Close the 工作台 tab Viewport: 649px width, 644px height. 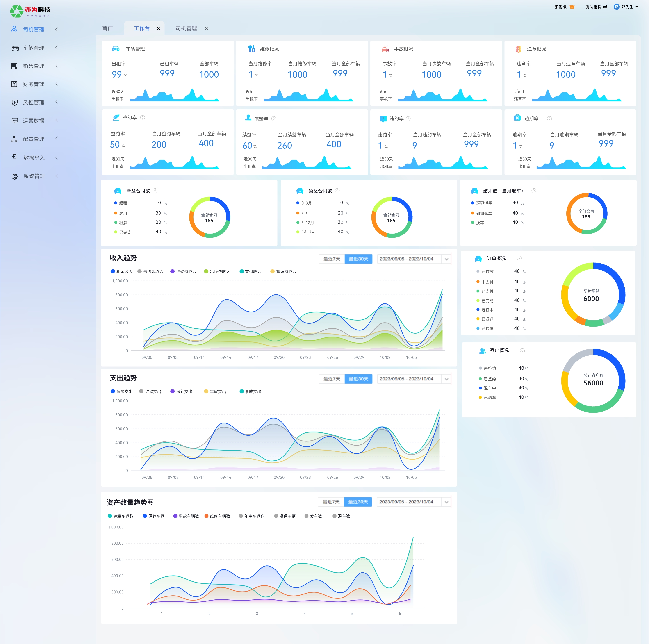click(x=158, y=29)
